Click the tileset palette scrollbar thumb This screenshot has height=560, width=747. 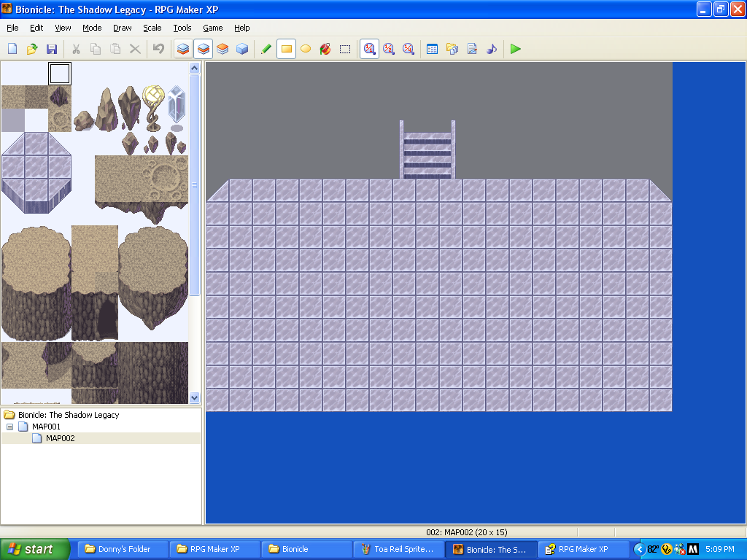coord(194,184)
